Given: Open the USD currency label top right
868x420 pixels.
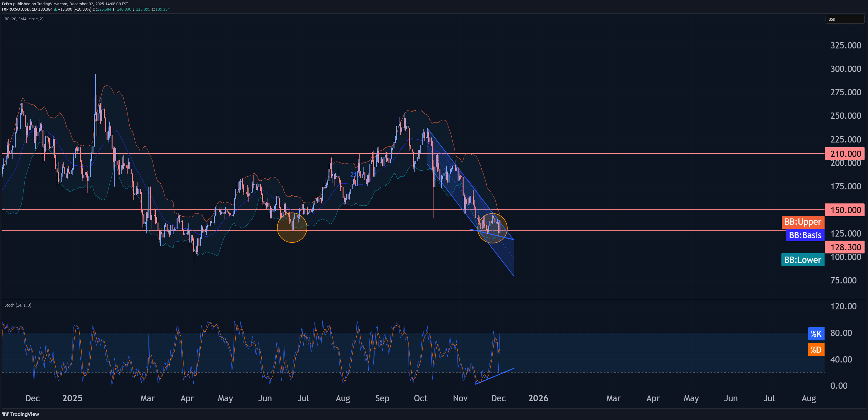Looking at the screenshot, I should click(844, 19).
